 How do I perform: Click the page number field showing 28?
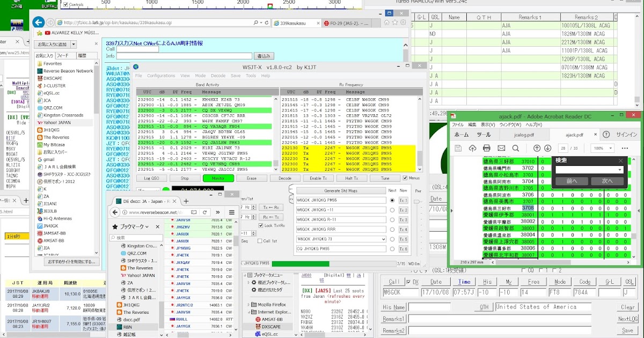click(563, 148)
